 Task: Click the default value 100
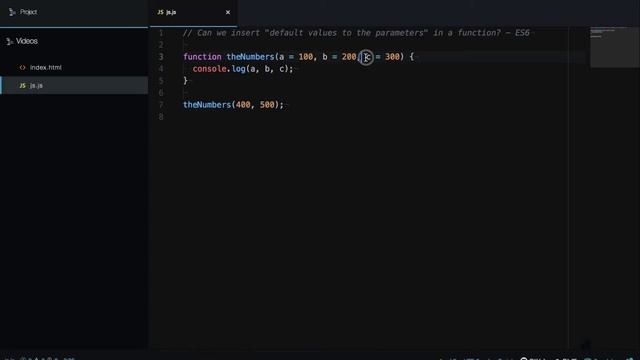[x=306, y=57]
